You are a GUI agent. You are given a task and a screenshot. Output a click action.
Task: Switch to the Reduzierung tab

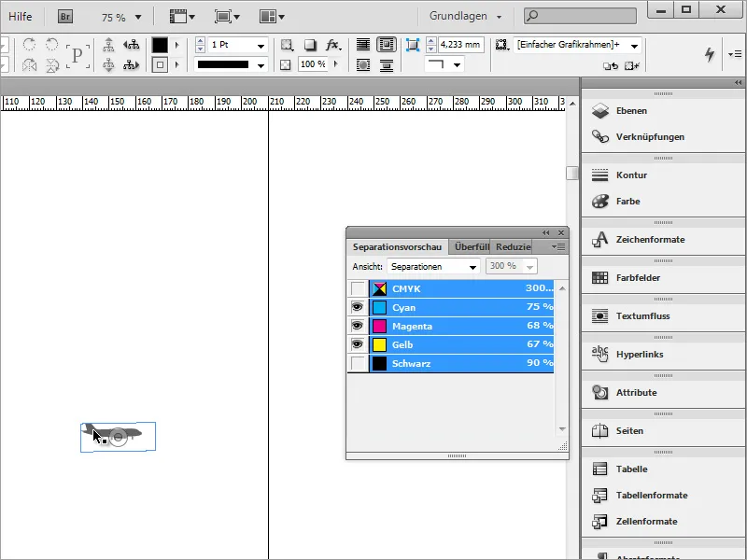tap(513, 247)
